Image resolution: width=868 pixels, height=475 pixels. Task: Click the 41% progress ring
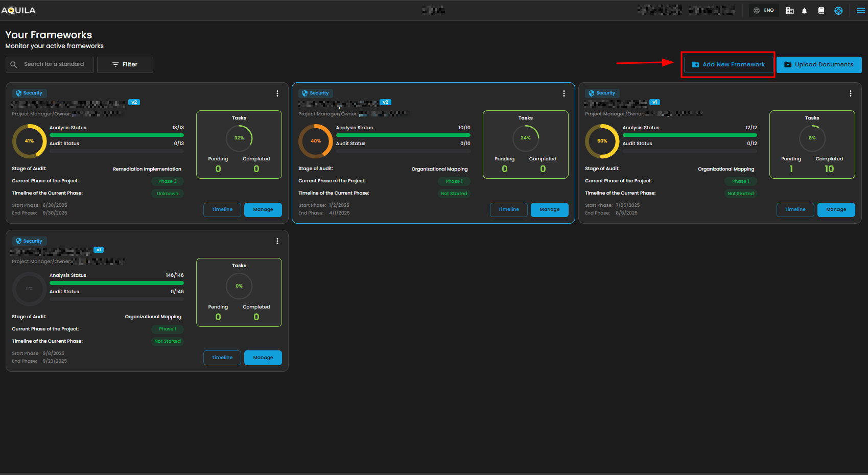click(29, 141)
